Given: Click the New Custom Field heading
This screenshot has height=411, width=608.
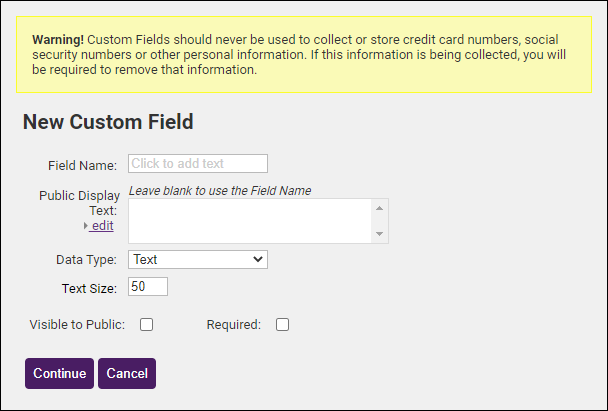Looking at the screenshot, I should click(108, 122).
